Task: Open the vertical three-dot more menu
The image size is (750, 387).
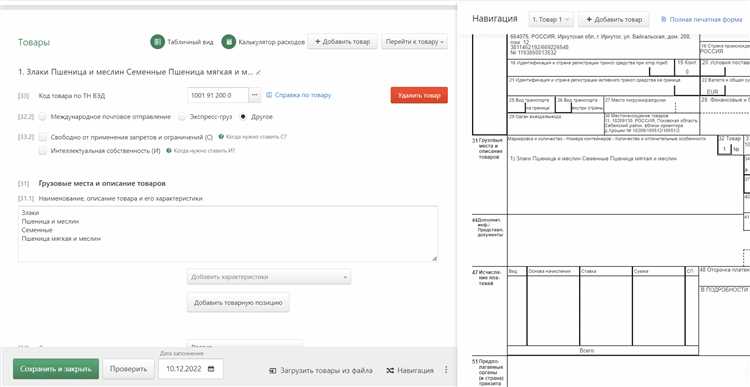Action: pyautogui.click(x=446, y=370)
